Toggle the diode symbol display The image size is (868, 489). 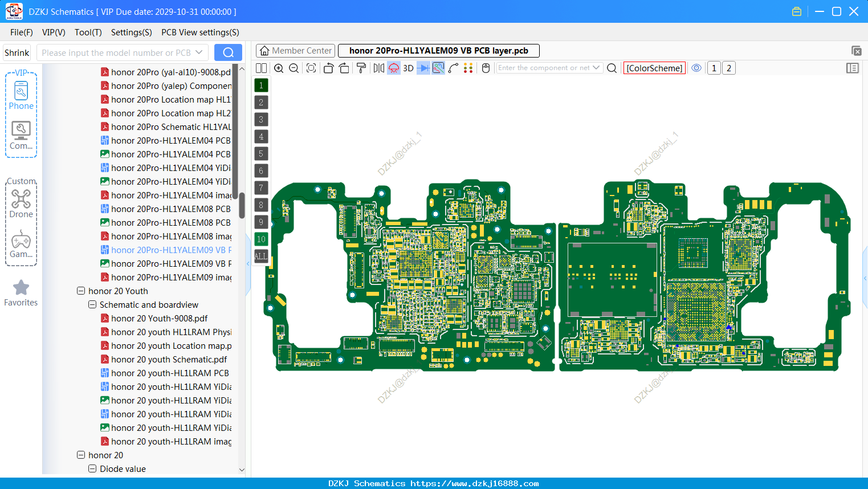point(423,68)
